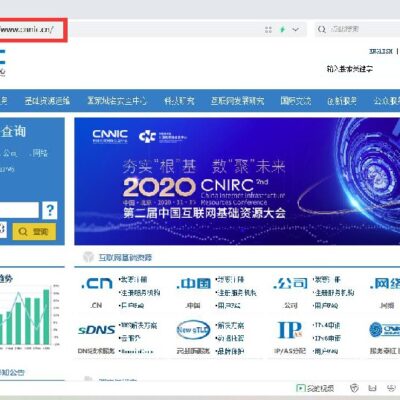Viewport: 400px width, 400px height.
Task: Open the 基础资源运行 navigation menu
Action: click(47, 101)
